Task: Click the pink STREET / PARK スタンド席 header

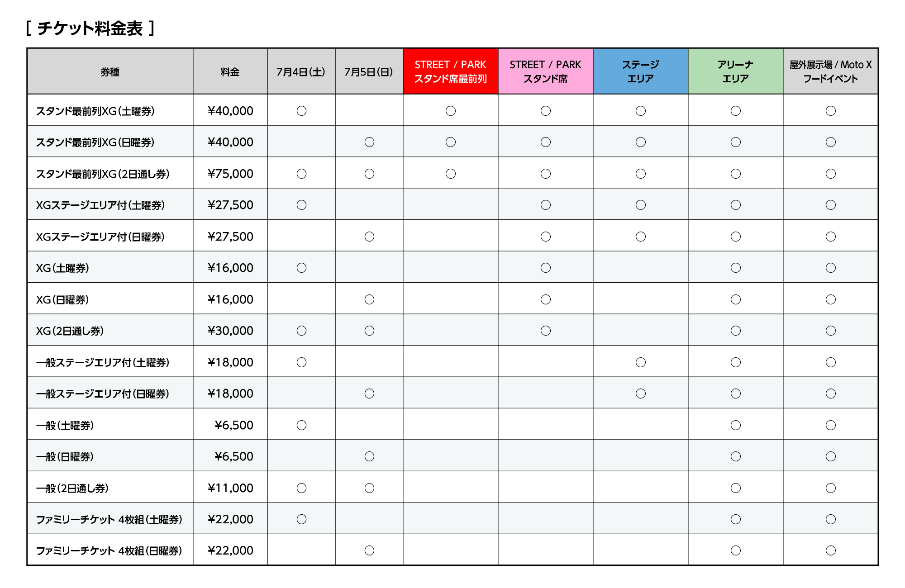Action: tap(545, 71)
